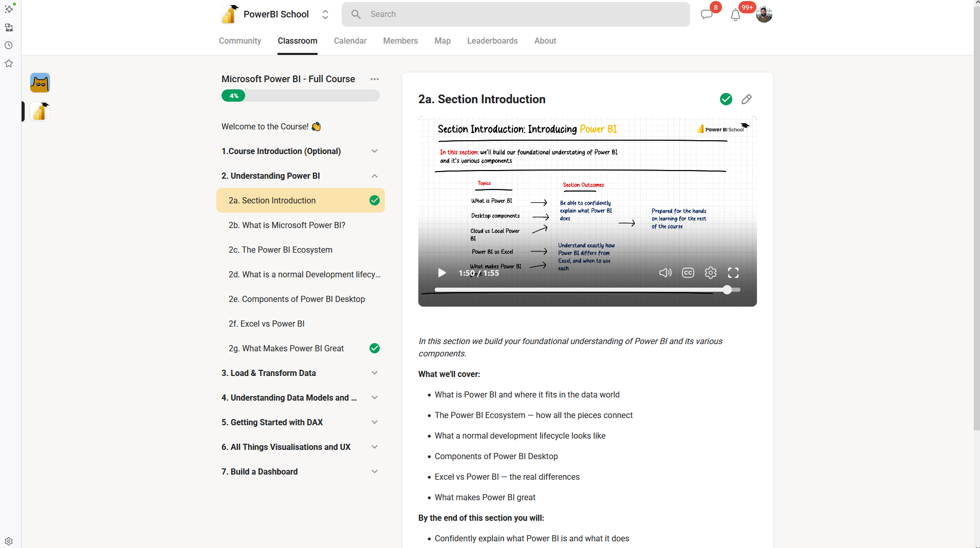Select lesson 2a. Section Introduction
The image size is (980, 548).
tap(301, 200)
